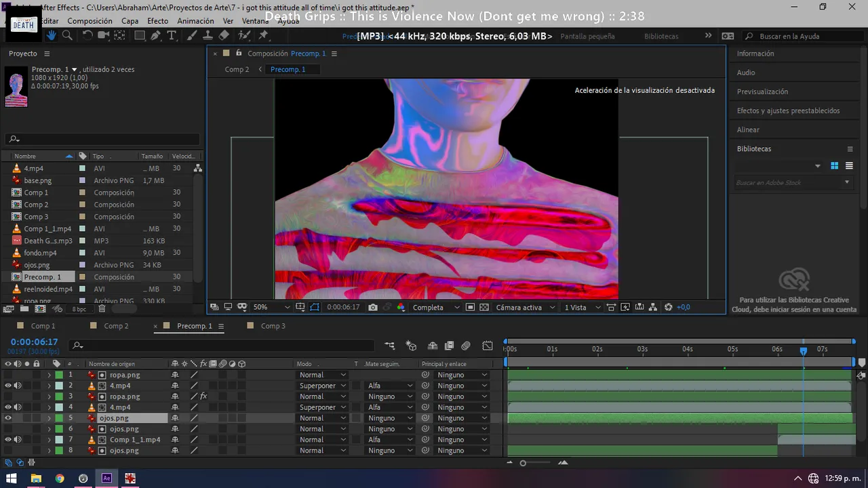868x488 pixels.
Task: Click the graph editor icon in timeline
Action: click(488, 346)
